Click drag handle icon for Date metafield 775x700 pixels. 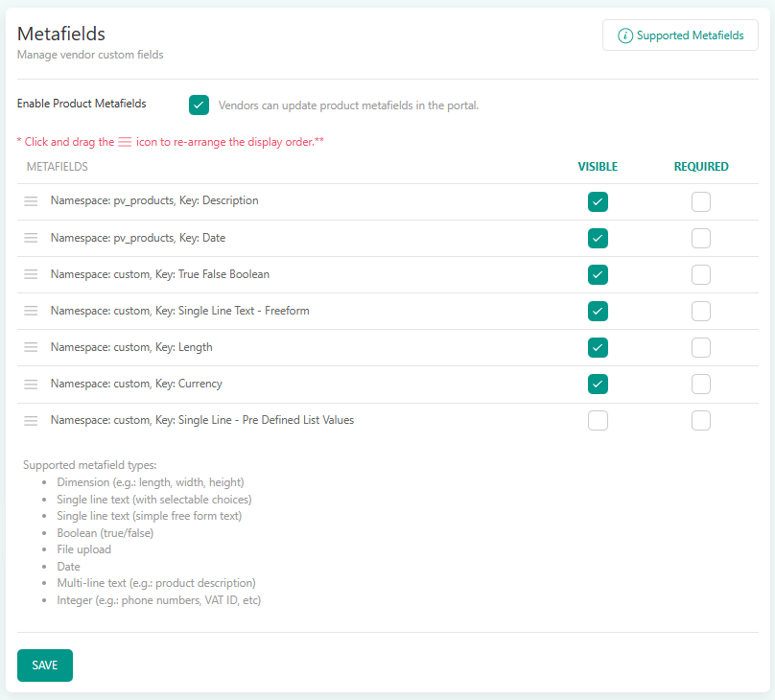(x=31, y=238)
